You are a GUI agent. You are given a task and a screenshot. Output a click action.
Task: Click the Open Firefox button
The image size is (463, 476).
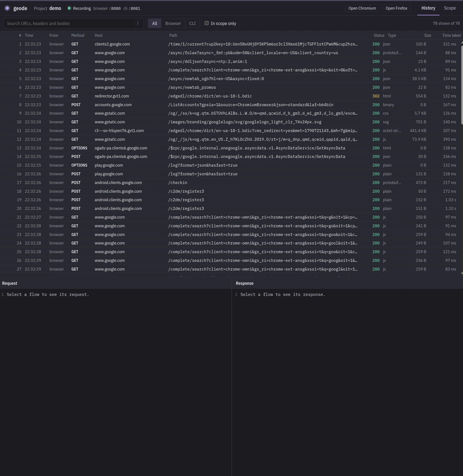pos(396,8)
